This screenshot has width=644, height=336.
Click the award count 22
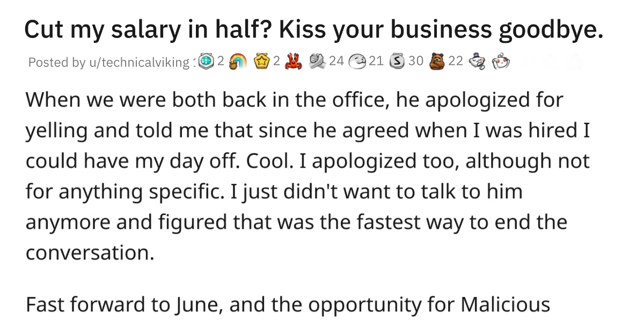click(455, 62)
